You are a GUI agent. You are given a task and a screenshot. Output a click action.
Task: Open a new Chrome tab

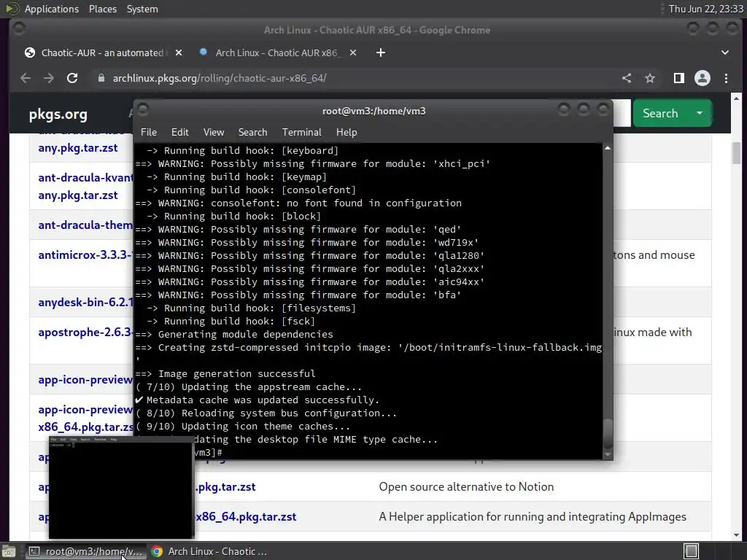380,52
